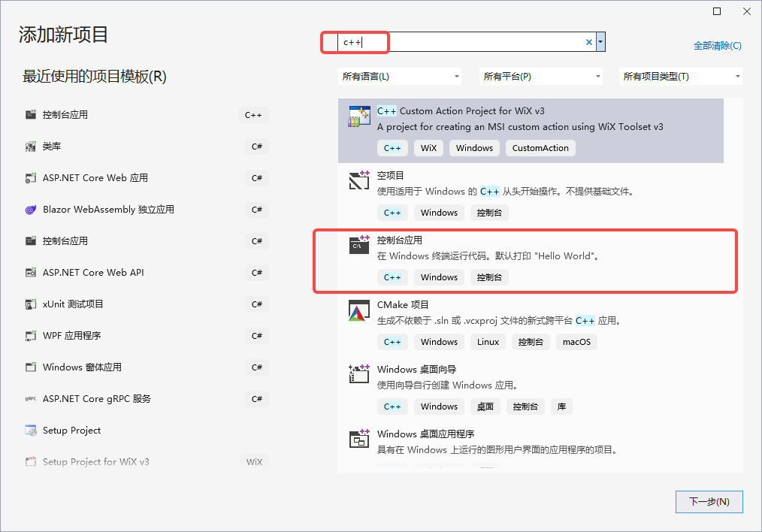Click the ASP.NET Core Web API icon
Viewport: 762px width, 532px height.
[x=31, y=273]
